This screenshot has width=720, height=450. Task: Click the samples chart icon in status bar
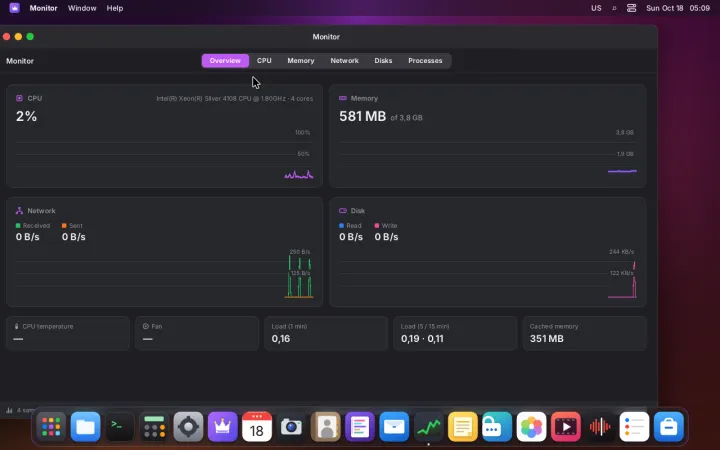click(9, 410)
